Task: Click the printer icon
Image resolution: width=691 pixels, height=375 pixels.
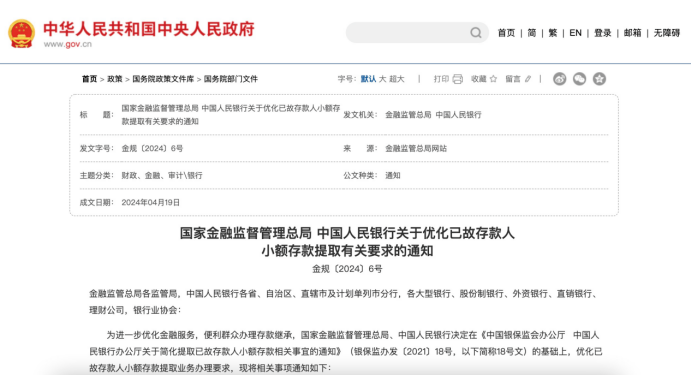Action: point(458,79)
